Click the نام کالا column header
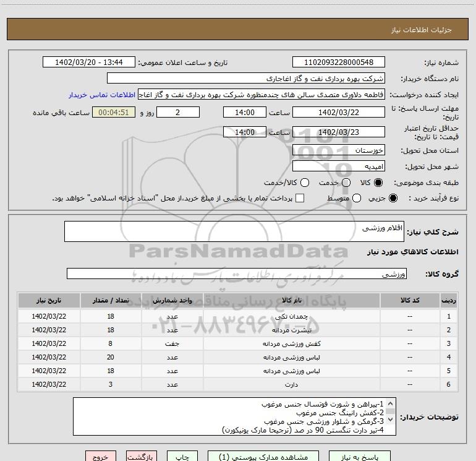The height and width of the screenshot is (461, 476). pos(291,301)
